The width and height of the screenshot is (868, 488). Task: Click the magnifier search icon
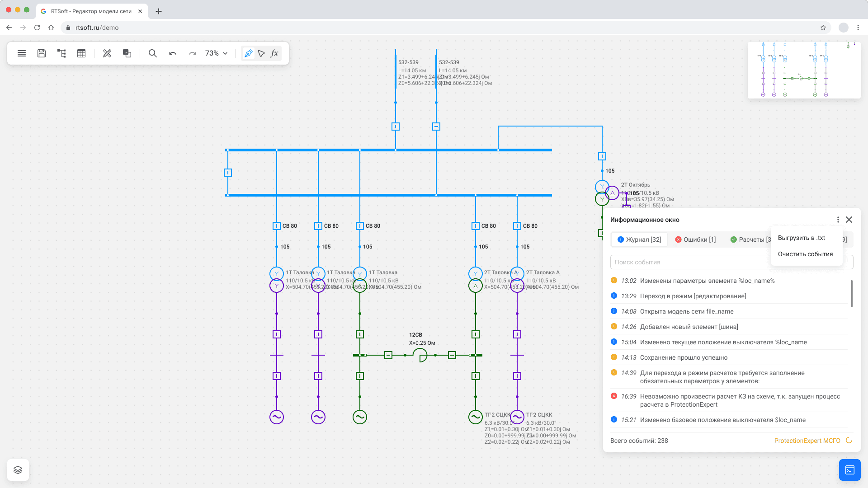tap(153, 53)
